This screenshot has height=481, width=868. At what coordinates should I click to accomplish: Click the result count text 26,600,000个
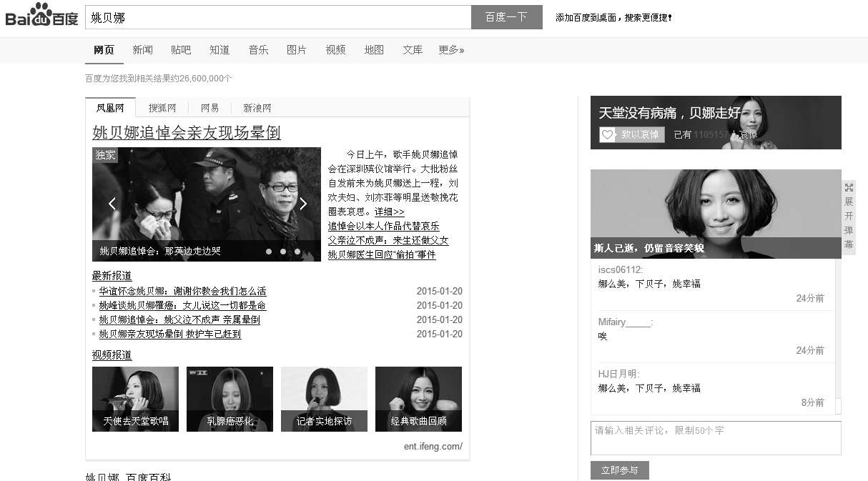[x=206, y=78]
